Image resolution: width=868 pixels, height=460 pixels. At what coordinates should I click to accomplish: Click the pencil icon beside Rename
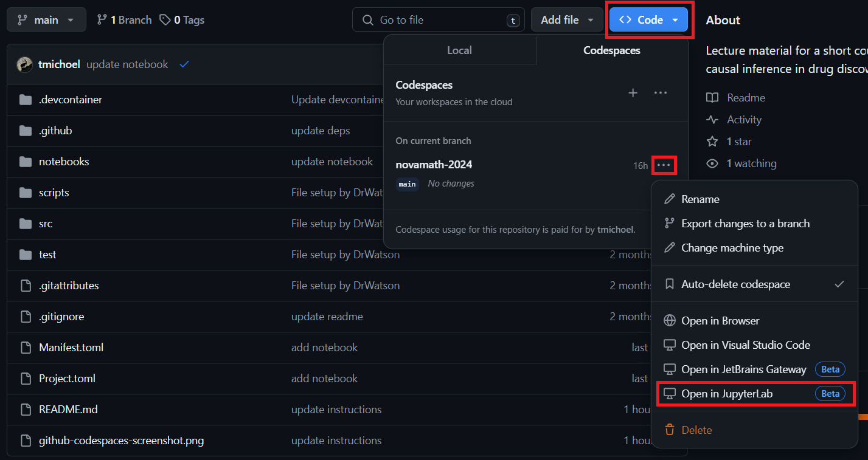(x=670, y=199)
